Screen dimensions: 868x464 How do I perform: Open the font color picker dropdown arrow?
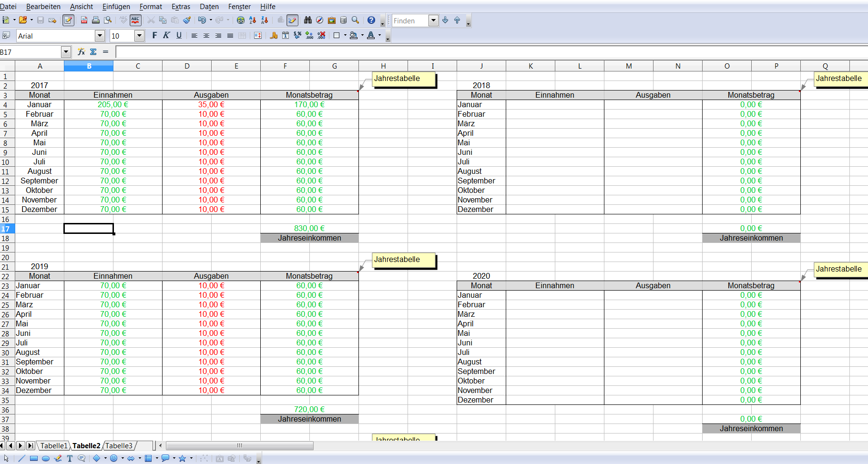click(x=380, y=36)
